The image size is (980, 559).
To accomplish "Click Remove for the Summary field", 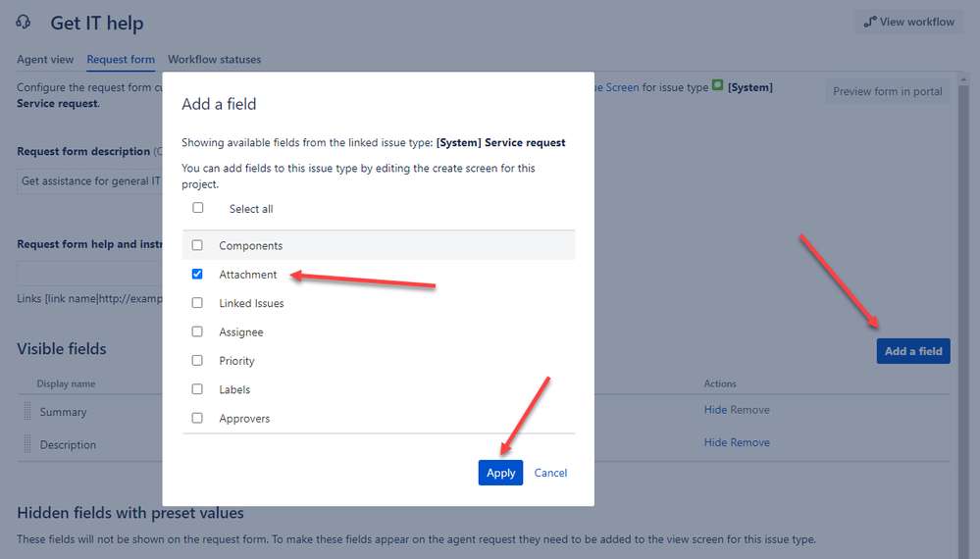I will [x=750, y=410].
